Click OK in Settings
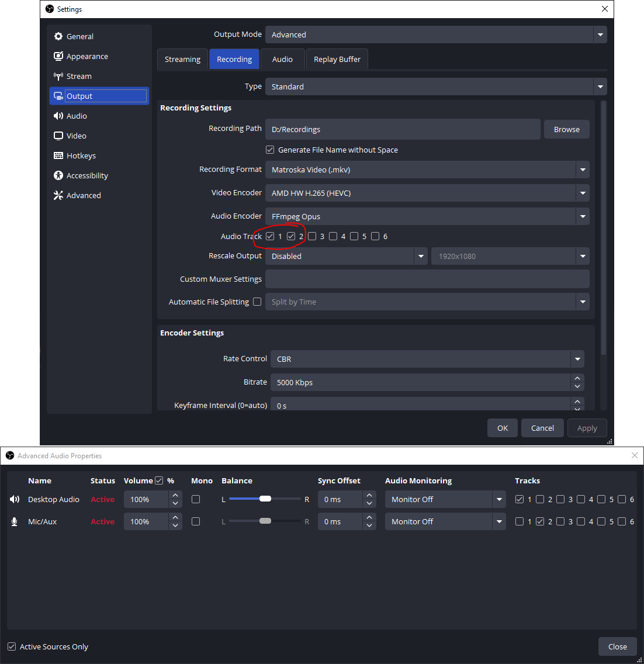 503,428
